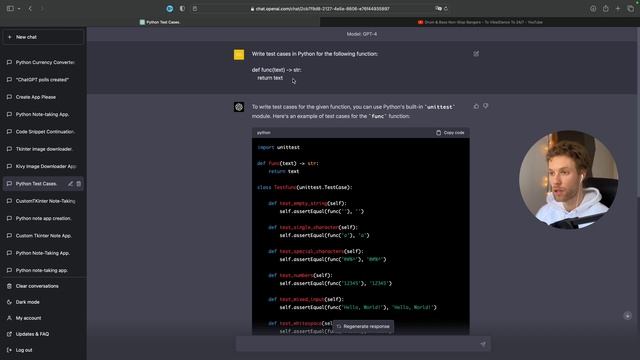Click the blue circular extension icon in toolbar

pos(170,9)
